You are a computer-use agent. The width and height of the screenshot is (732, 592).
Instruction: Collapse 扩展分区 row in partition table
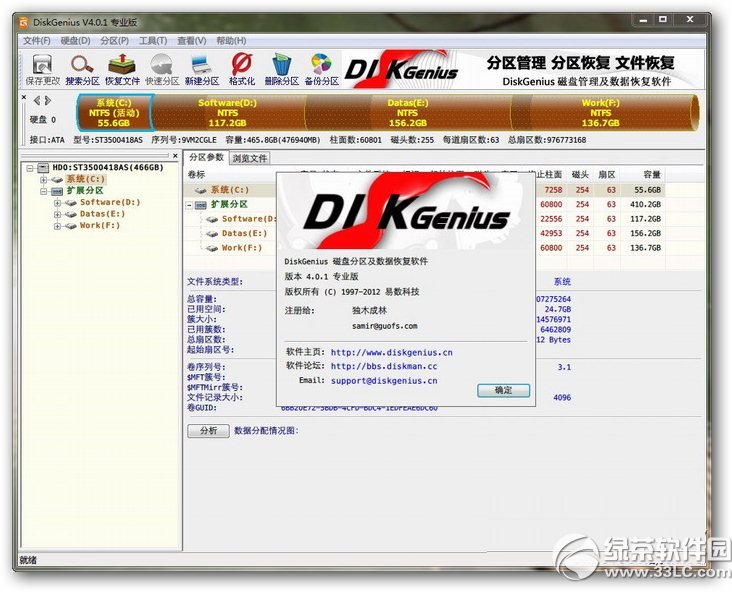pos(189,205)
